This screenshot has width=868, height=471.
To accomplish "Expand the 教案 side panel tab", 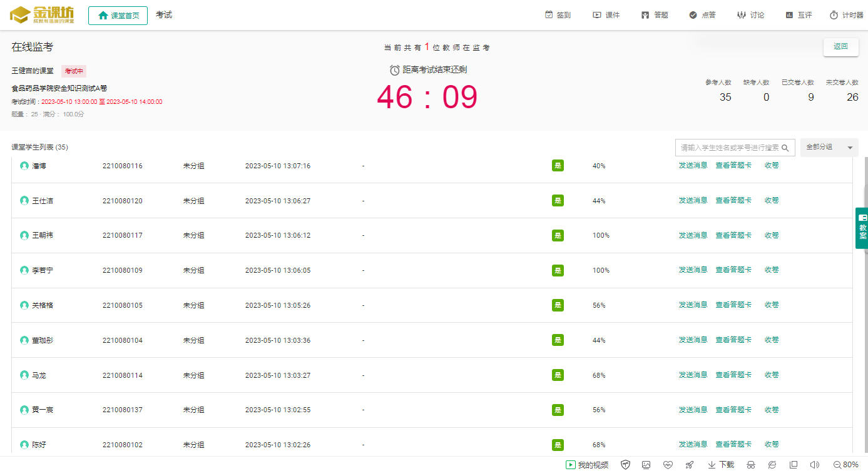I will [862, 228].
